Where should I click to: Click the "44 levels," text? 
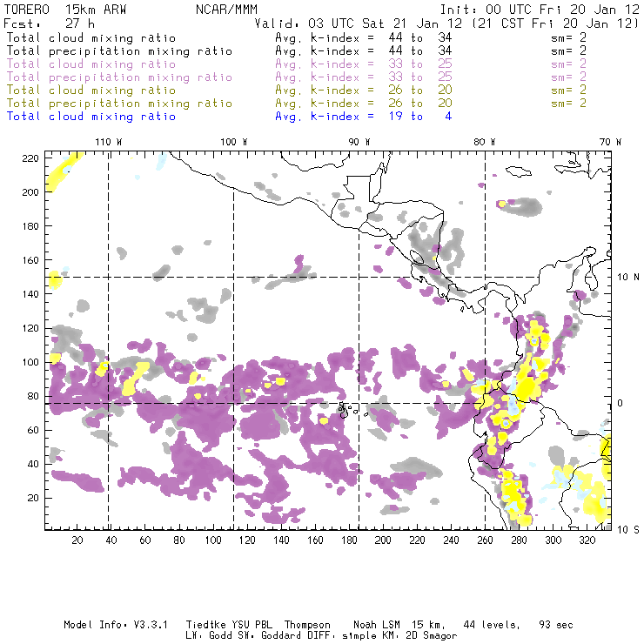tap(492, 625)
